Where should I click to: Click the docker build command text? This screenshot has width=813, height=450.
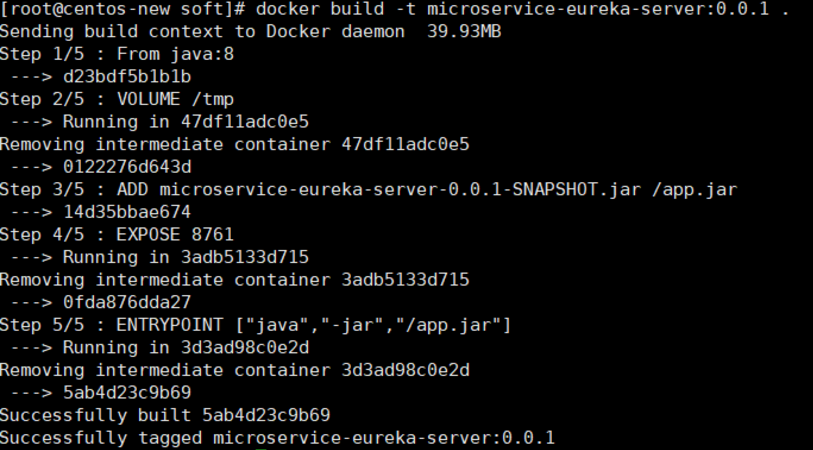point(523,9)
